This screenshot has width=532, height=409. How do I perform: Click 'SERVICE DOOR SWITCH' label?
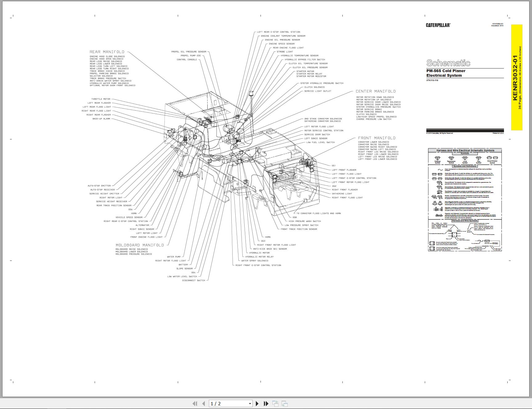coord(317,135)
